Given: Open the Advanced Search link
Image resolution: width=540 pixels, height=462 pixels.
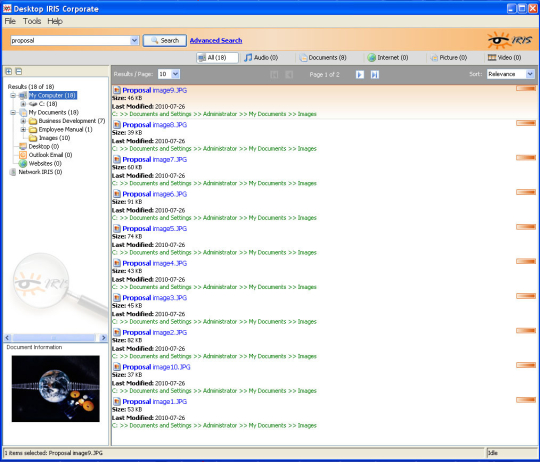Looking at the screenshot, I should (216, 41).
